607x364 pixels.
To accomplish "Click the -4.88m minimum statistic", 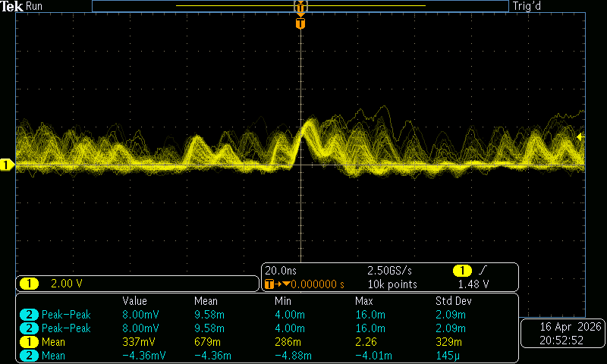I will [x=293, y=356].
